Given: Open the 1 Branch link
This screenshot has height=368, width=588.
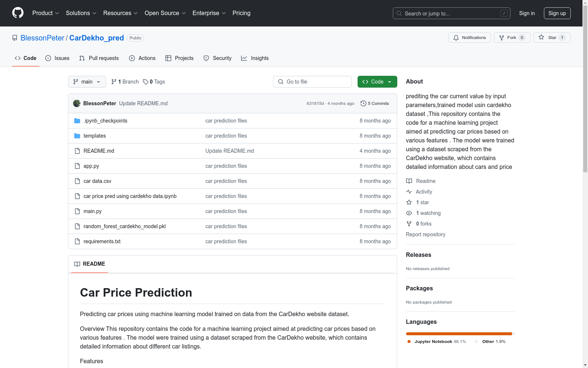Looking at the screenshot, I should (125, 82).
